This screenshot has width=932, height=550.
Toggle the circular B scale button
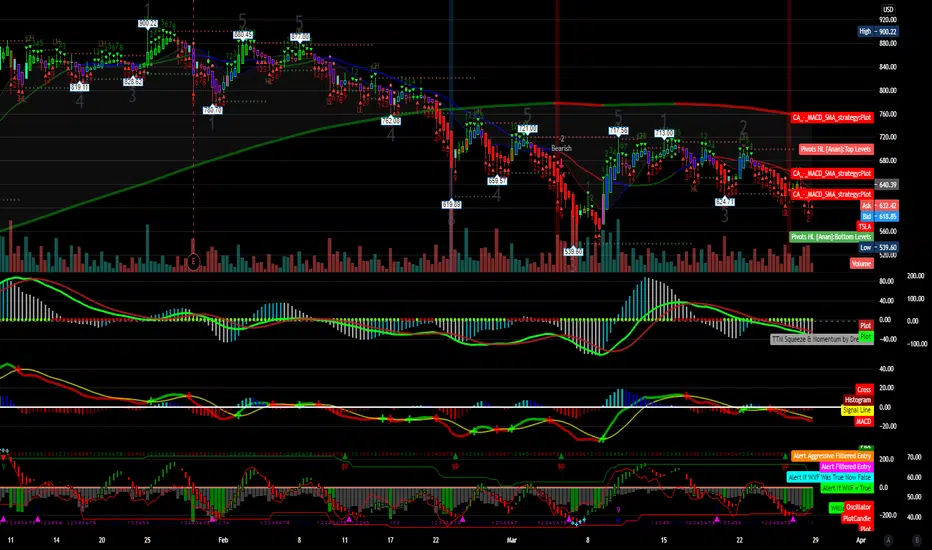(x=917, y=540)
